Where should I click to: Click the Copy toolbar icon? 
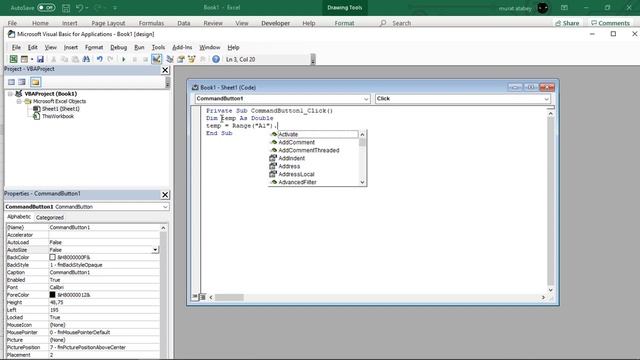click(64, 59)
